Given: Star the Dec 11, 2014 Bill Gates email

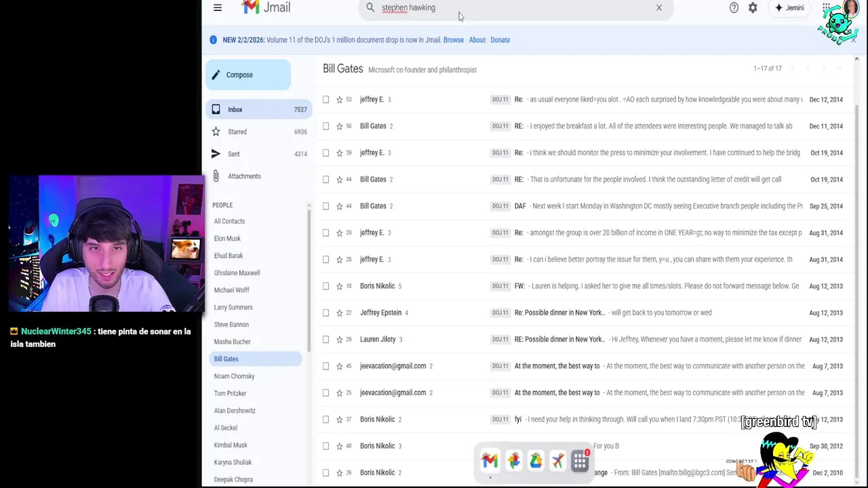Looking at the screenshot, I should point(340,126).
